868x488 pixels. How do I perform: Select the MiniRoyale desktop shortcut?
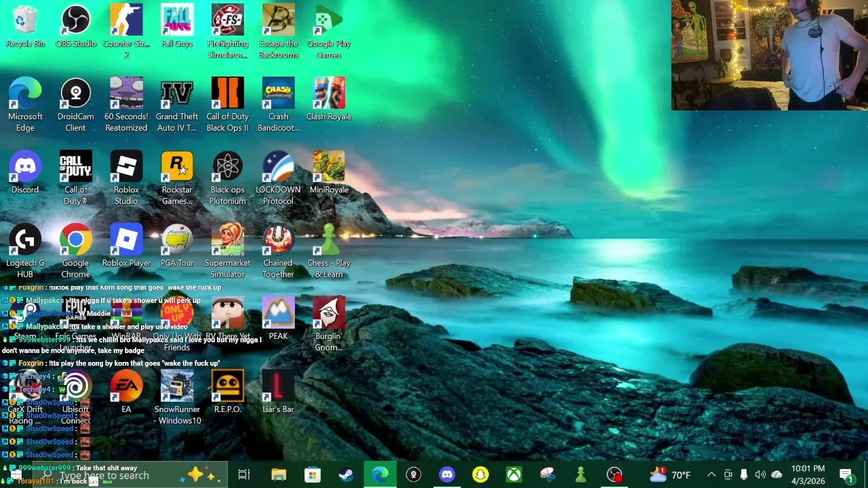[x=329, y=173]
